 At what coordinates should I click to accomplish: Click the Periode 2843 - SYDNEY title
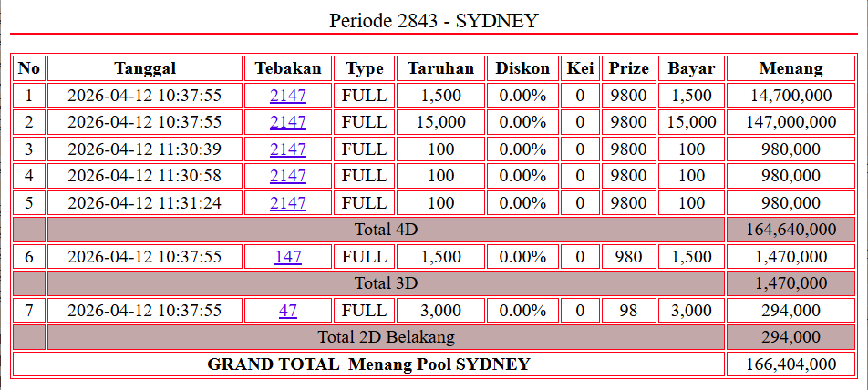[x=434, y=20]
